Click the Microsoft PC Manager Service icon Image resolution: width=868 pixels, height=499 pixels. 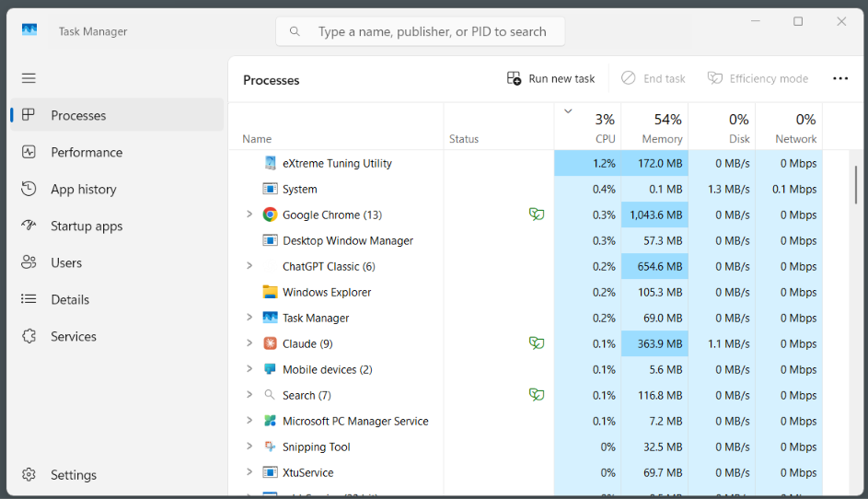pos(270,421)
